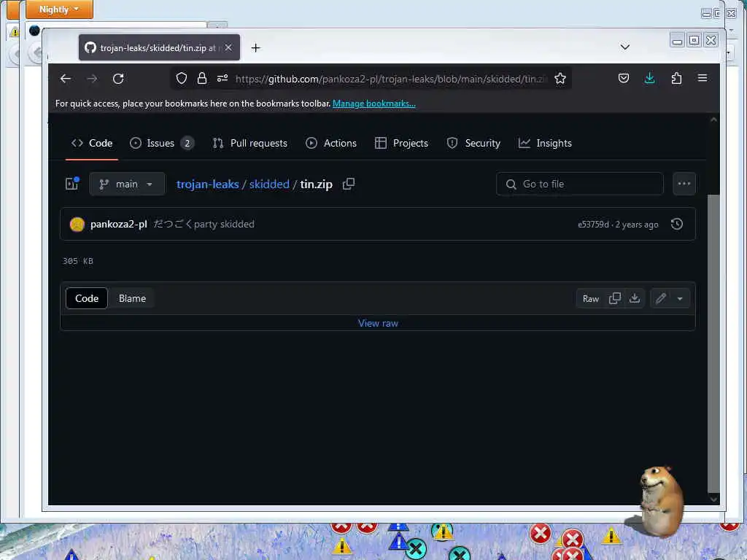
Task: Open the Pull requests tab
Action: pyautogui.click(x=250, y=143)
